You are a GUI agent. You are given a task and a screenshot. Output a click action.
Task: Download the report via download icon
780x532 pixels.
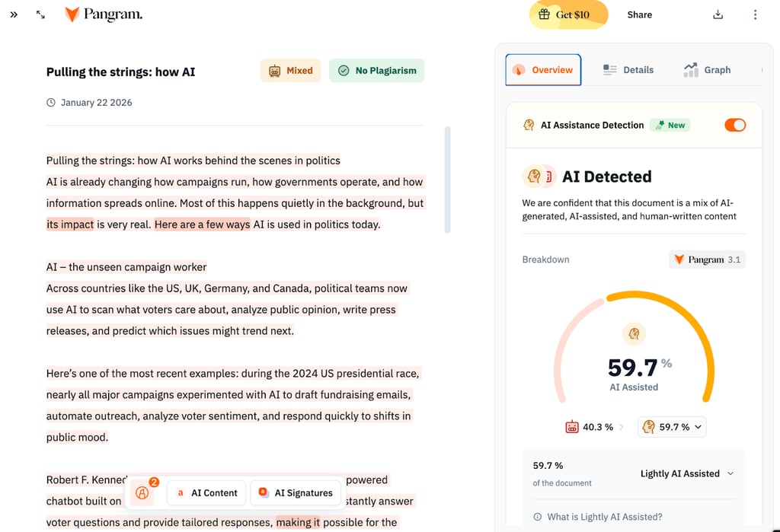(718, 14)
